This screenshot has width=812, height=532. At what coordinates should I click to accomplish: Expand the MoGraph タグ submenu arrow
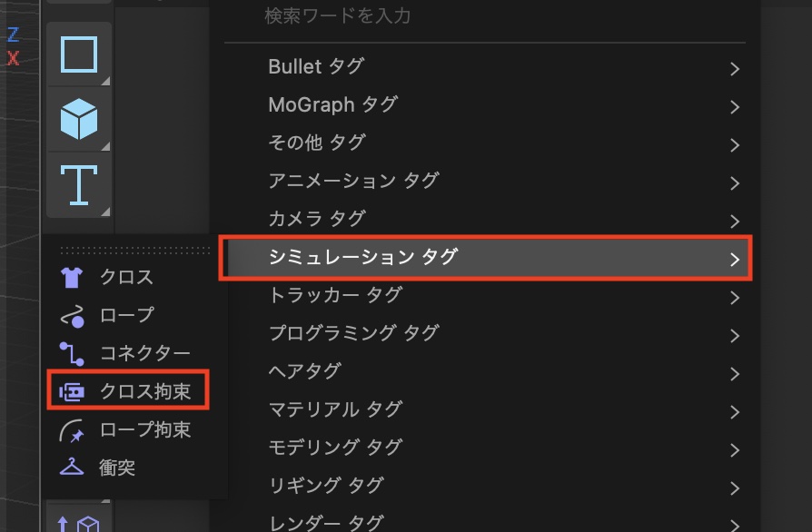(x=734, y=106)
